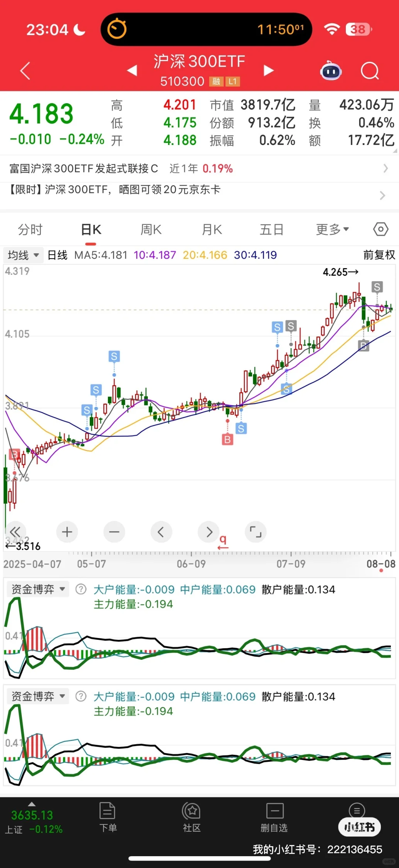Go to next stock with right triangle

(269, 70)
